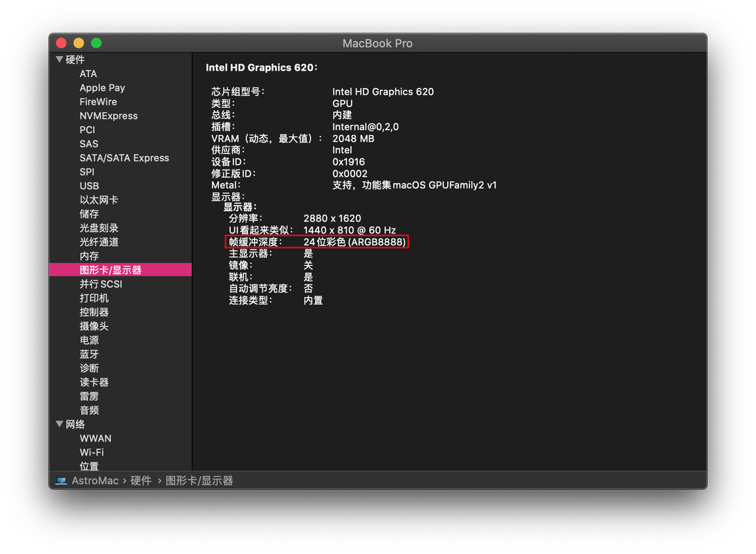
Task: Click the 自动调节亮度 value 否
Action: click(308, 288)
